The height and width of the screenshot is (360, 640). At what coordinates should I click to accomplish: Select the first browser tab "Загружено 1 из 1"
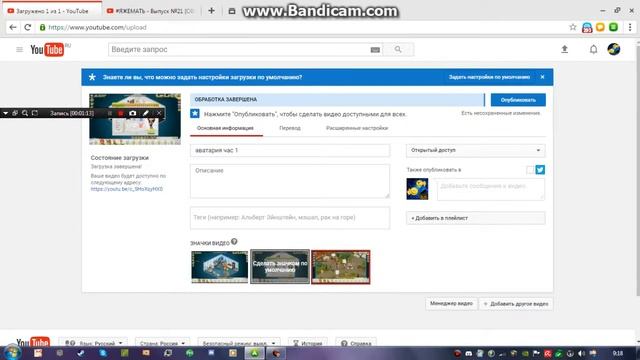click(x=52, y=11)
